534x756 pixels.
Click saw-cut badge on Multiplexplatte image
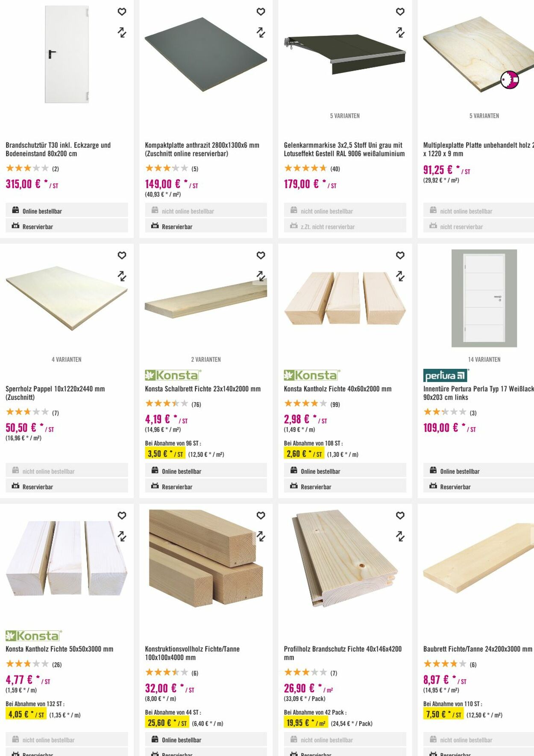(x=509, y=80)
